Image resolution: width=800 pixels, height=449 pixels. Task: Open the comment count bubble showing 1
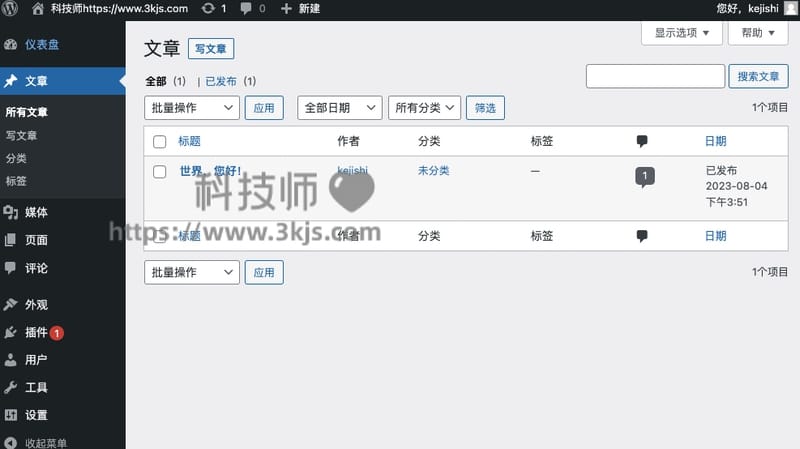(x=645, y=177)
